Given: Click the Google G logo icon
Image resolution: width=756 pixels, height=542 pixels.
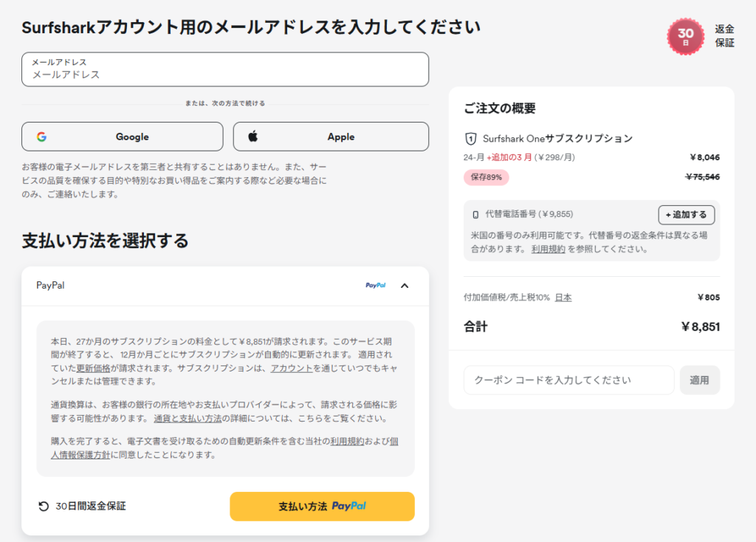Looking at the screenshot, I should coord(42,137).
